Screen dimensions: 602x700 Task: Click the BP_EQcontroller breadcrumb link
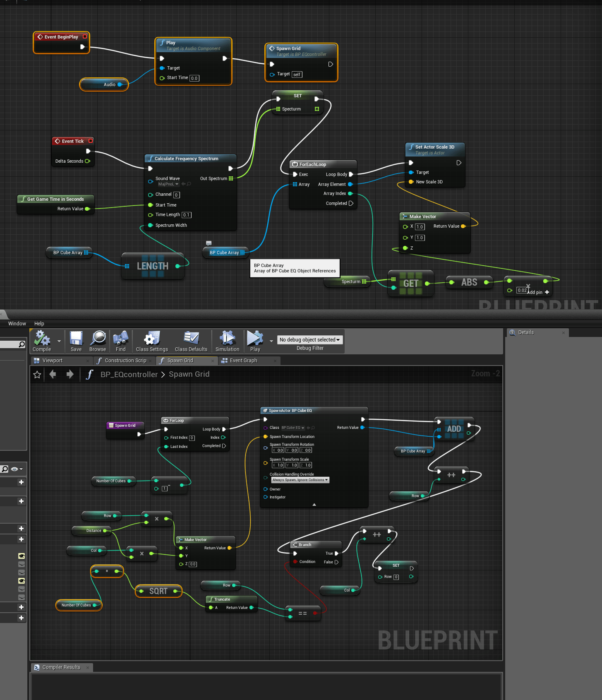(x=129, y=375)
